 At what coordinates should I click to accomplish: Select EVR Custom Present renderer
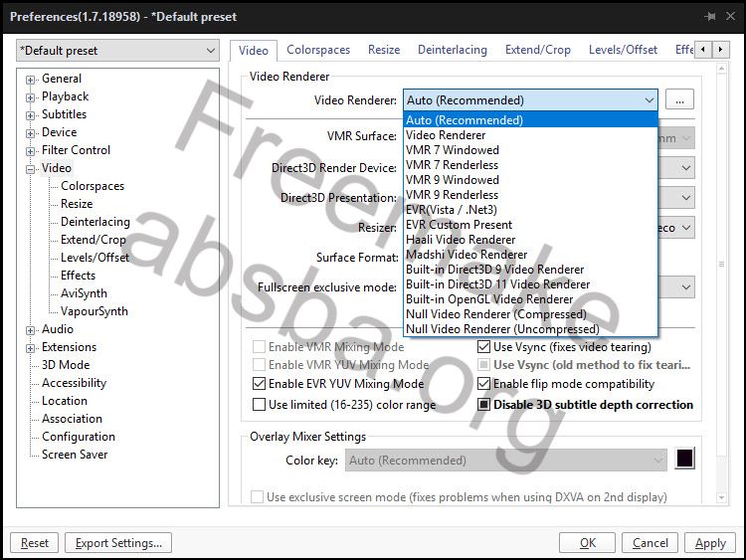530,225
